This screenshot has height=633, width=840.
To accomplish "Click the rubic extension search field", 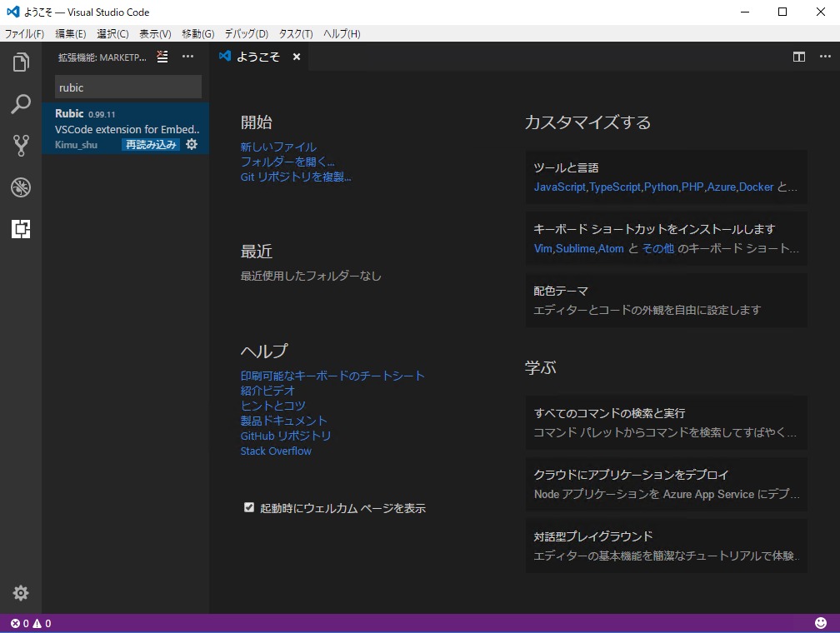I will [x=128, y=87].
